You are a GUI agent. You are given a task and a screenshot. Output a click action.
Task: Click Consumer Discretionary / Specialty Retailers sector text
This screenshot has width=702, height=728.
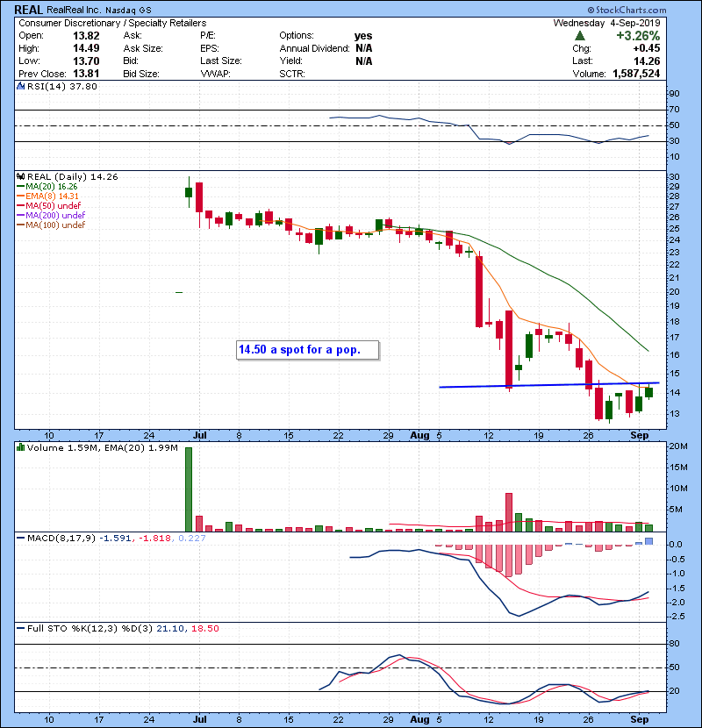pyautogui.click(x=112, y=23)
